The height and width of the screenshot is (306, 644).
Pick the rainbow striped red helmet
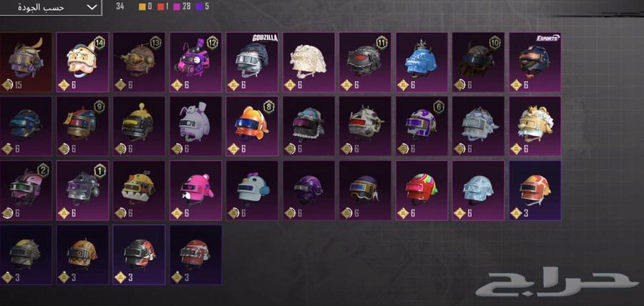(421, 190)
